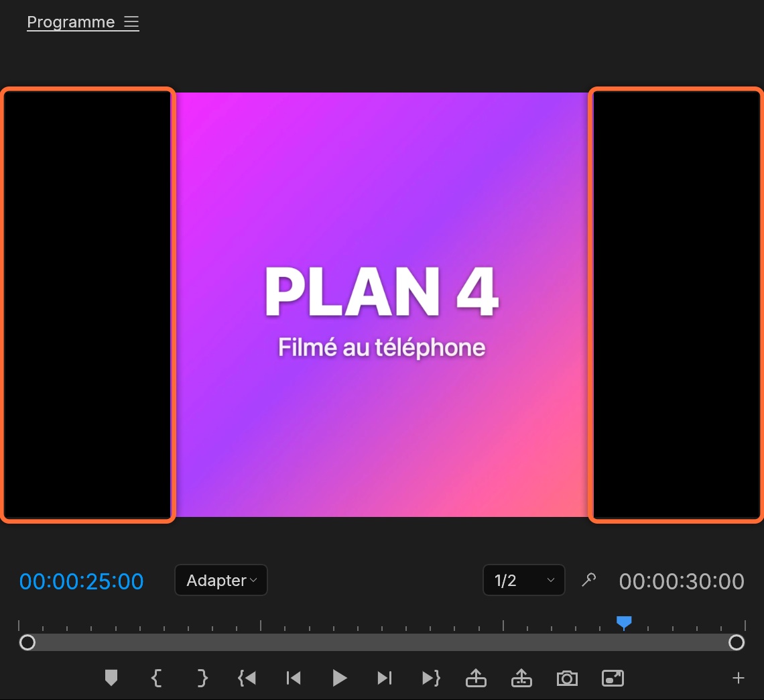Click the 'Filmé au téléphone' subtitle text
The width and height of the screenshot is (764, 700).
pyautogui.click(x=381, y=347)
